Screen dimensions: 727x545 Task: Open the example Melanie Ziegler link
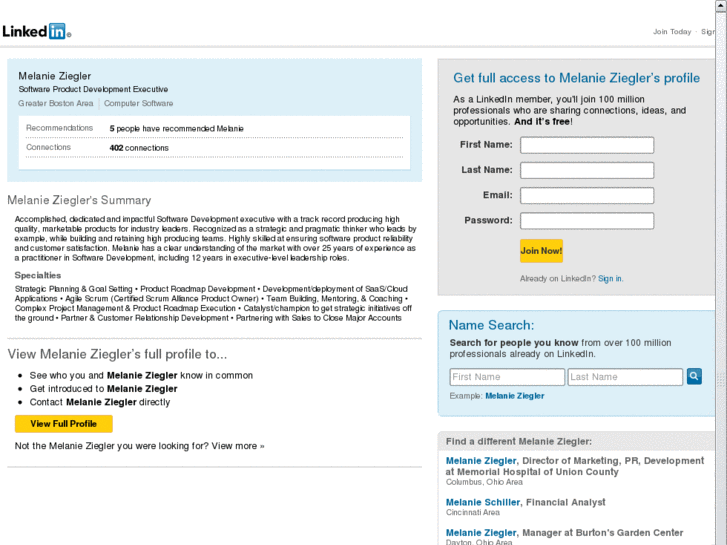[x=515, y=396]
